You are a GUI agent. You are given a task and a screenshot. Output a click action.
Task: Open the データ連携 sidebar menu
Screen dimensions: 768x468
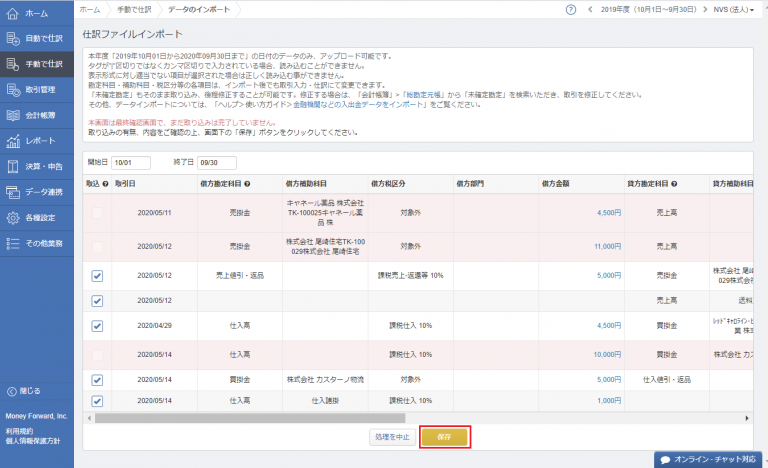tap(37, 192)
